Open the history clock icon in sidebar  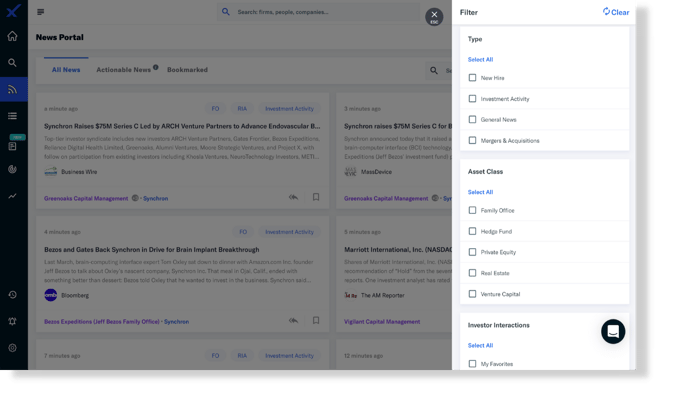12,295
